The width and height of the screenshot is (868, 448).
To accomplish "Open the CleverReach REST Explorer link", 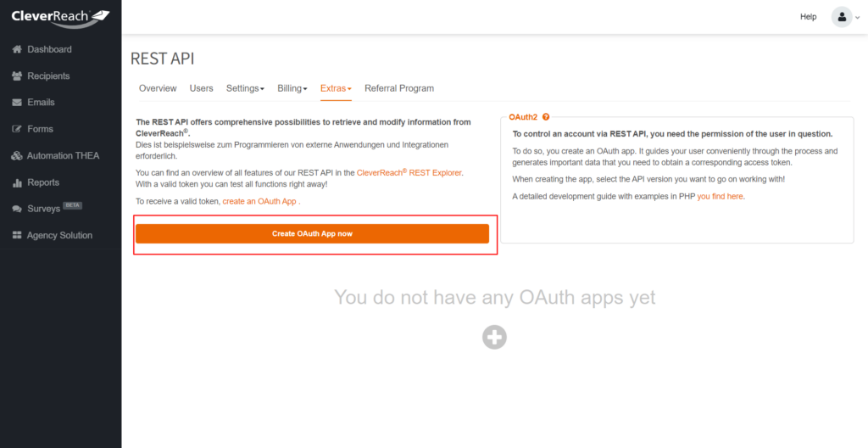I will pos(409,172).
